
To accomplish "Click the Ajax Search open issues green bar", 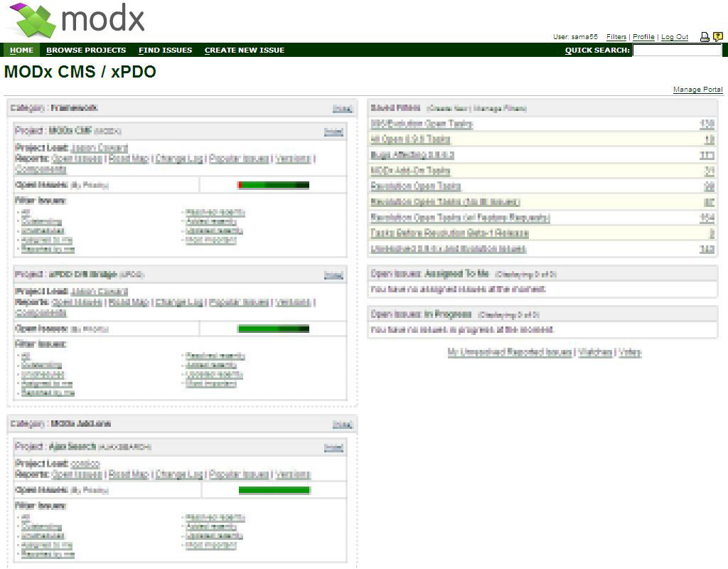I will coord(274,490).
